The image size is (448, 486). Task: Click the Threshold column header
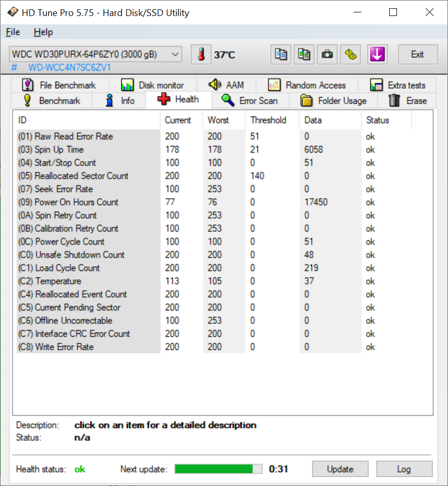(273, 120)
